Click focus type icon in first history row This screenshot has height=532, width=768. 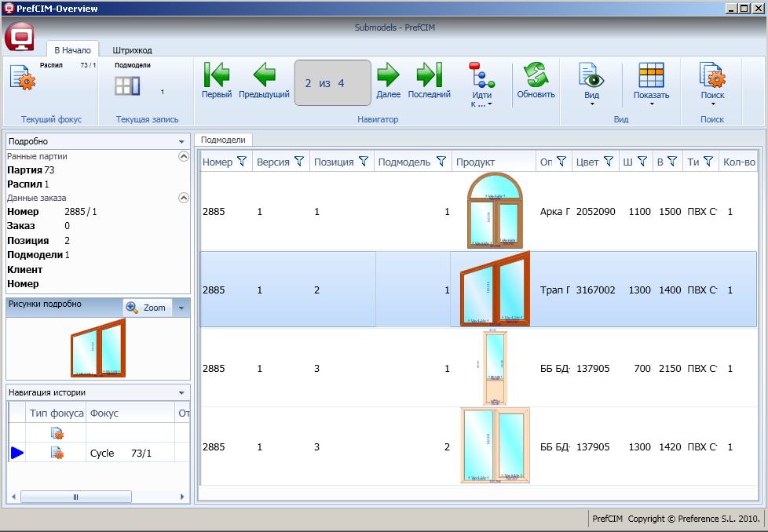[57, 433]
